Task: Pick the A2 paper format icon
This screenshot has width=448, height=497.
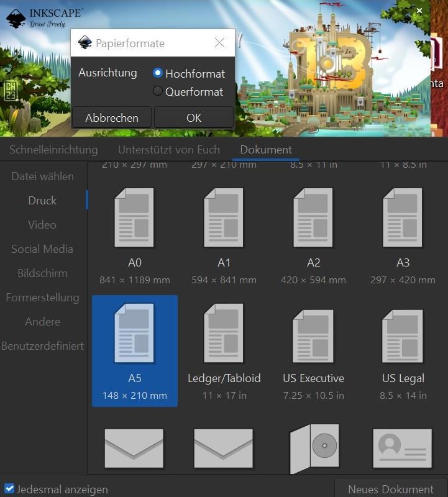Action: tap(313, 218)
